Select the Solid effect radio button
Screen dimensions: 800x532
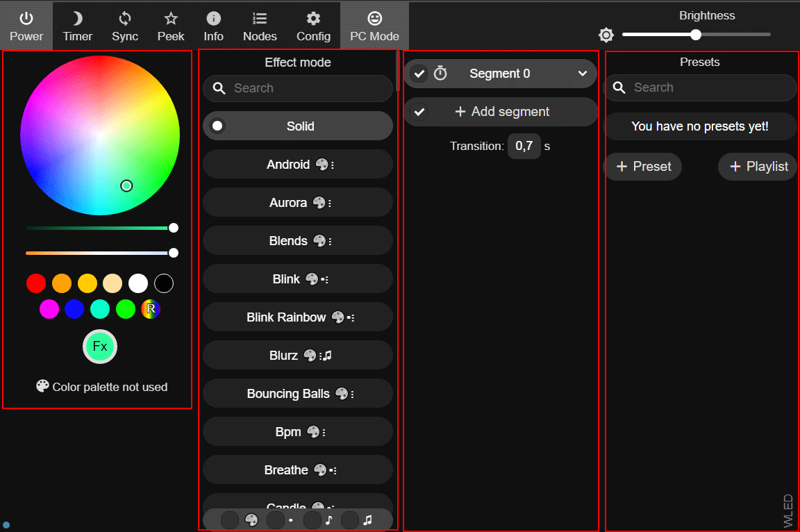point(217,126)
